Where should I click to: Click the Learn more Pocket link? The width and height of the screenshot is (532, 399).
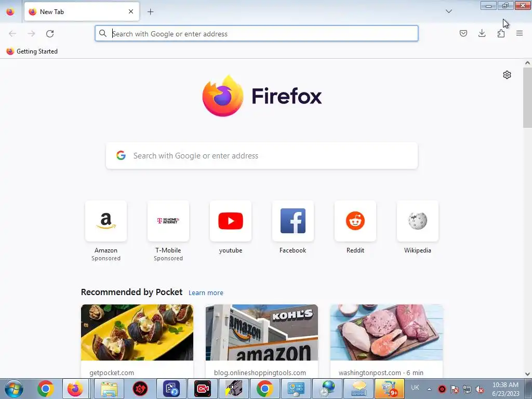206,293
